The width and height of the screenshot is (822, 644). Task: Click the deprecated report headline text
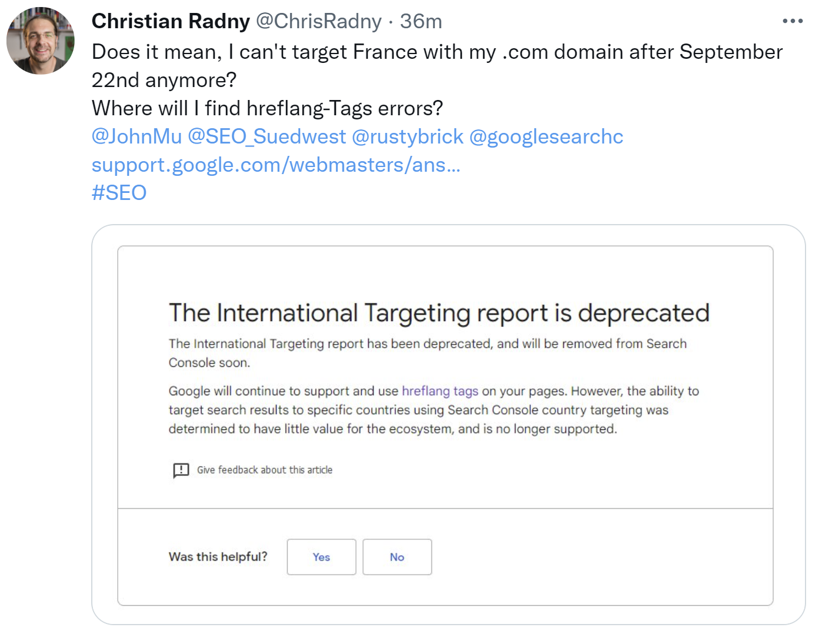coord(438,312)
